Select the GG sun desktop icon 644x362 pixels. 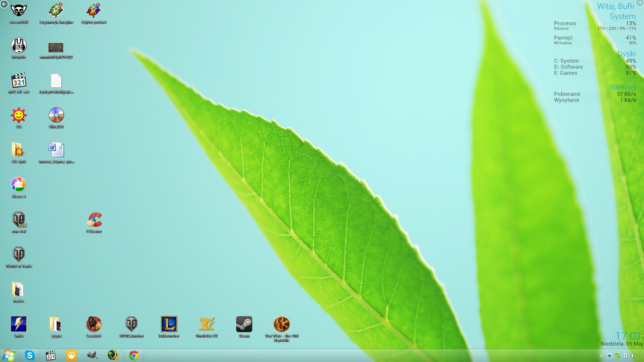(19, 118)
